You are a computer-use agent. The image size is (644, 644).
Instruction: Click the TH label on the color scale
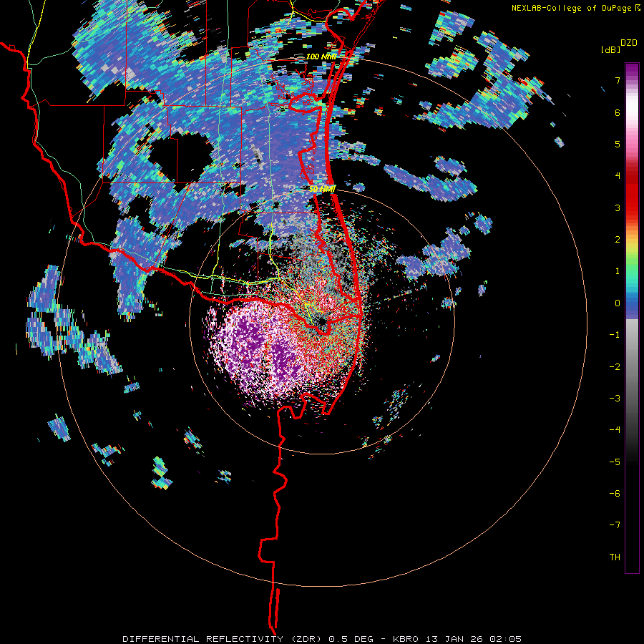tap(615, 557)
